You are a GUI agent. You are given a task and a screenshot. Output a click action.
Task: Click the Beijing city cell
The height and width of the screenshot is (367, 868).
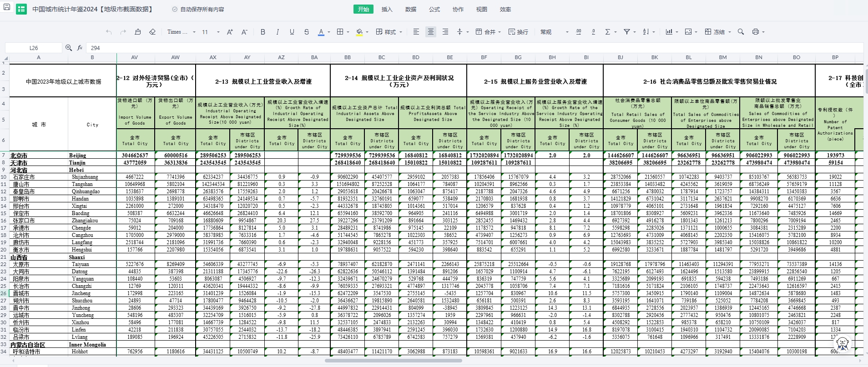(x=92, y=155)
